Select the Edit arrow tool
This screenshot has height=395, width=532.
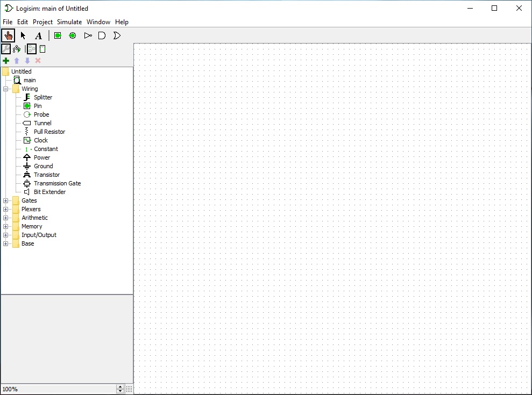pos(23,35)
